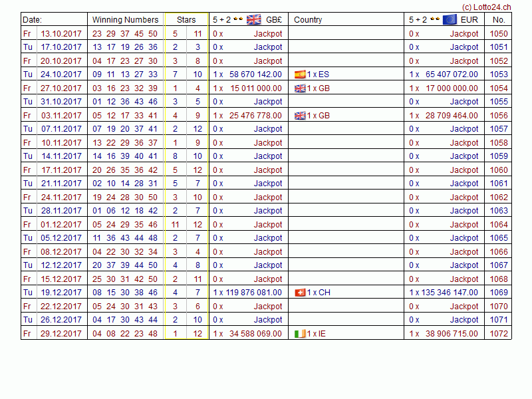Click the Date column header
Screen dimensions: 532x399
pos(32,20)
